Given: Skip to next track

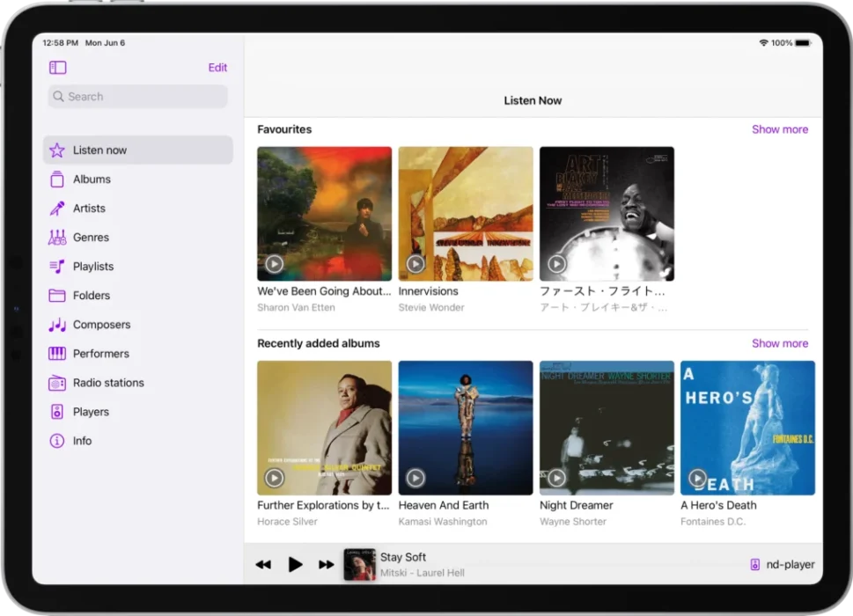Looking at the screenshot, I should [326, 565].
